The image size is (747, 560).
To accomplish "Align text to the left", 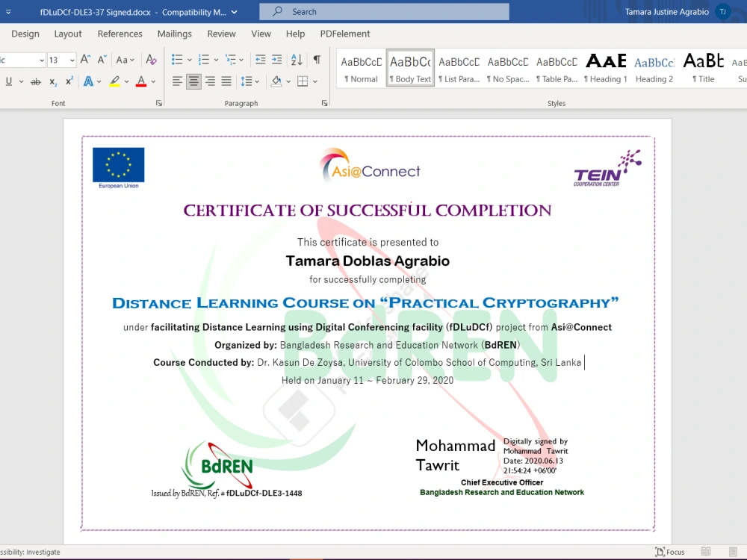I will (x=177, y=81).
